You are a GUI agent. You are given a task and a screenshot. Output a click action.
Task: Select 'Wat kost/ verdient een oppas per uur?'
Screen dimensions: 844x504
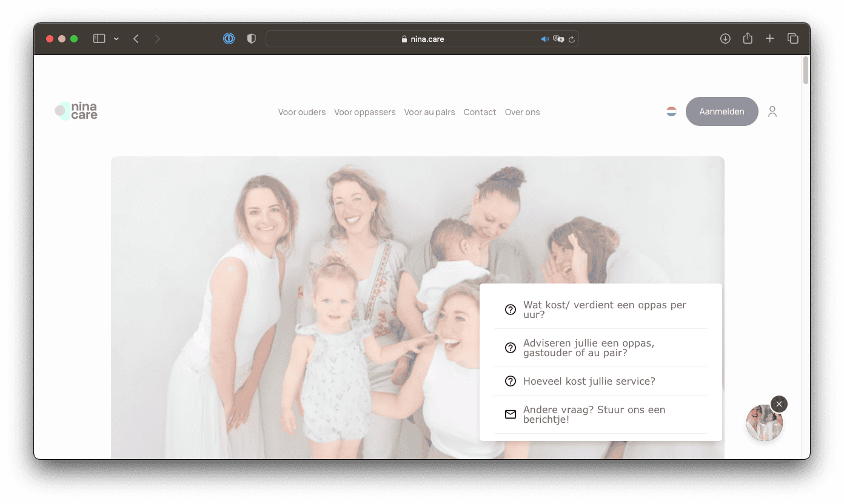601,310
